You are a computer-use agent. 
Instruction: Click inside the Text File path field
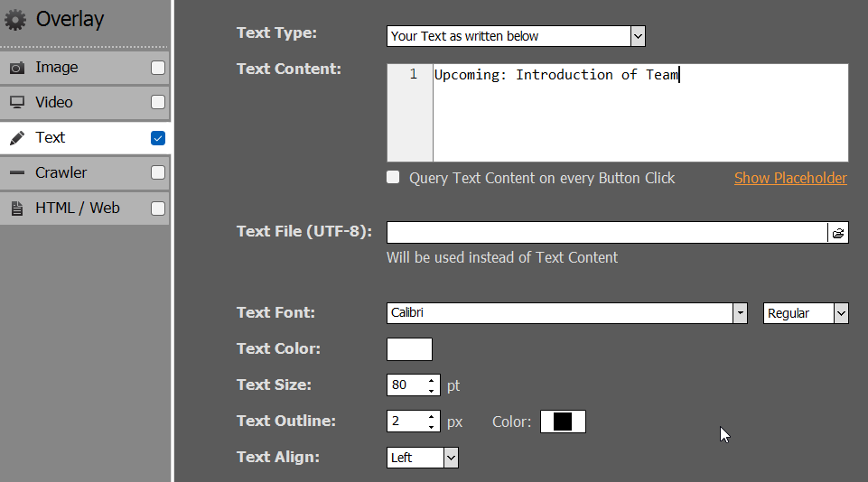pyautogui.click(x=607, y=233)
